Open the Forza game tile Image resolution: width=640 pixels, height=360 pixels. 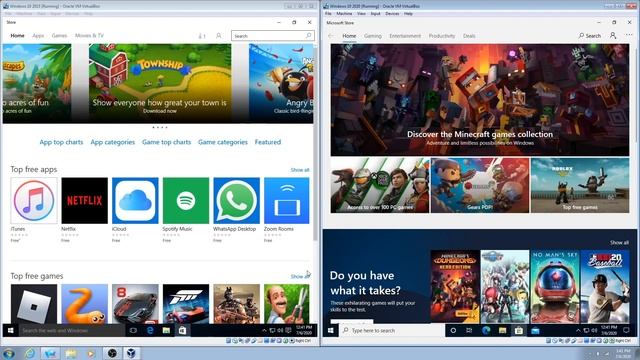186,304
